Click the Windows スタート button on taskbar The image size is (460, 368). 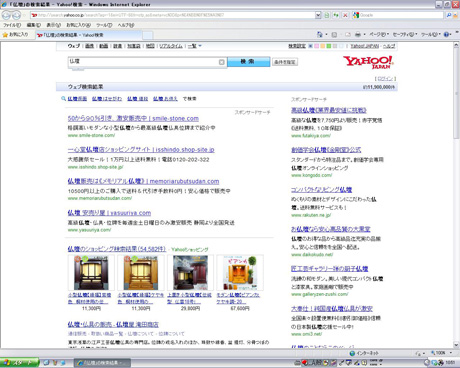19,363
